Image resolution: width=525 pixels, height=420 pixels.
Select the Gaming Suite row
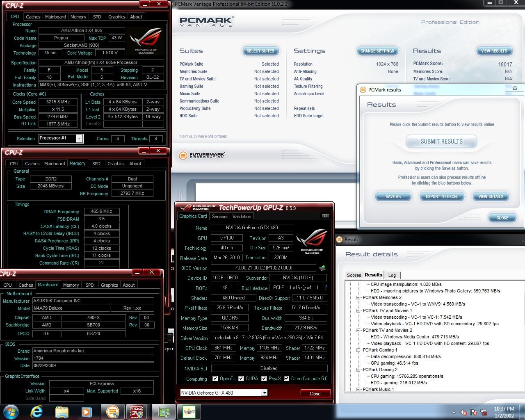(229, 86)
